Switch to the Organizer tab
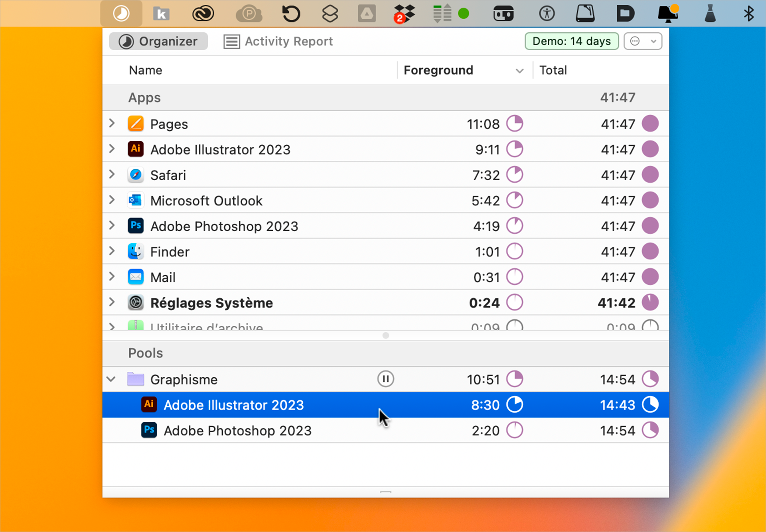 click(x=158, y=41)
